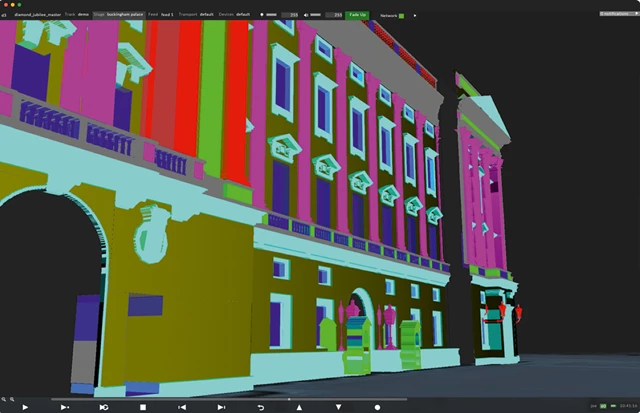Open the diamond_jubilee_master project menu

point(38,15)
